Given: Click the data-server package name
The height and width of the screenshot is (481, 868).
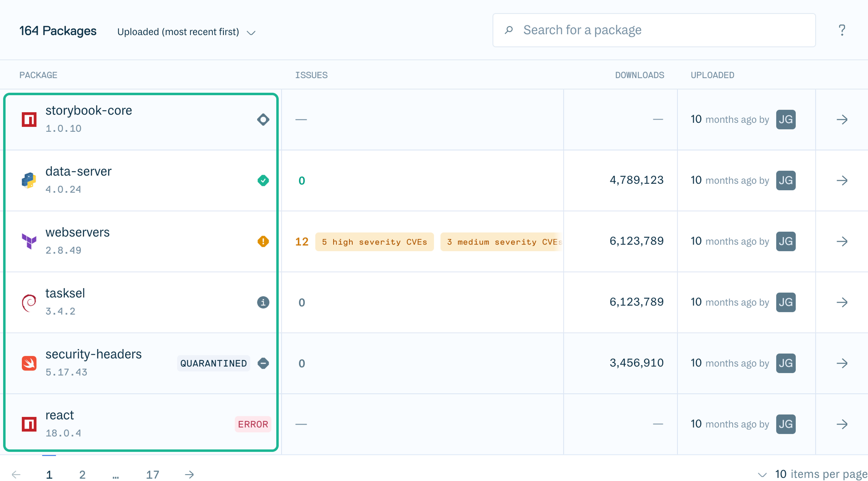Looking at the screenshot, I should [78, 171].
